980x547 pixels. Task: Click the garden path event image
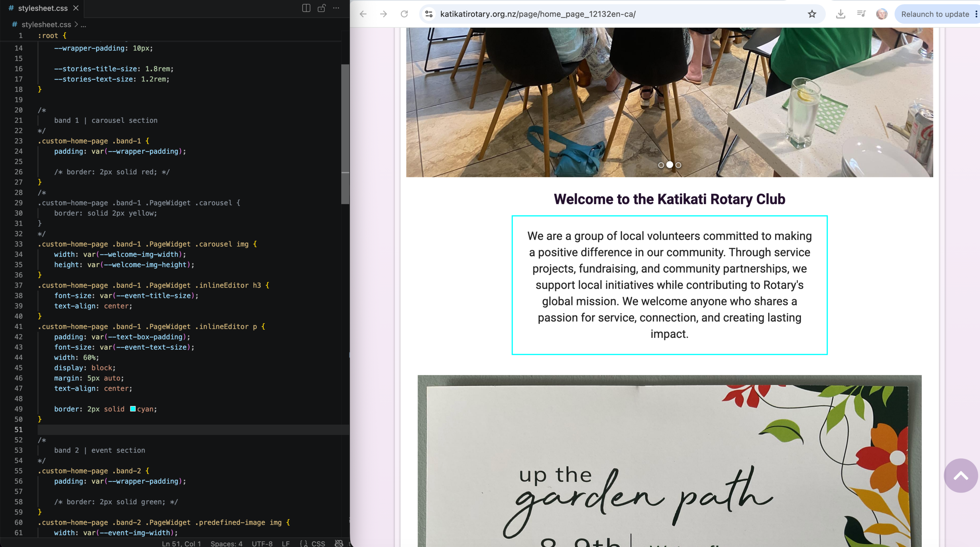coord(670,461)
